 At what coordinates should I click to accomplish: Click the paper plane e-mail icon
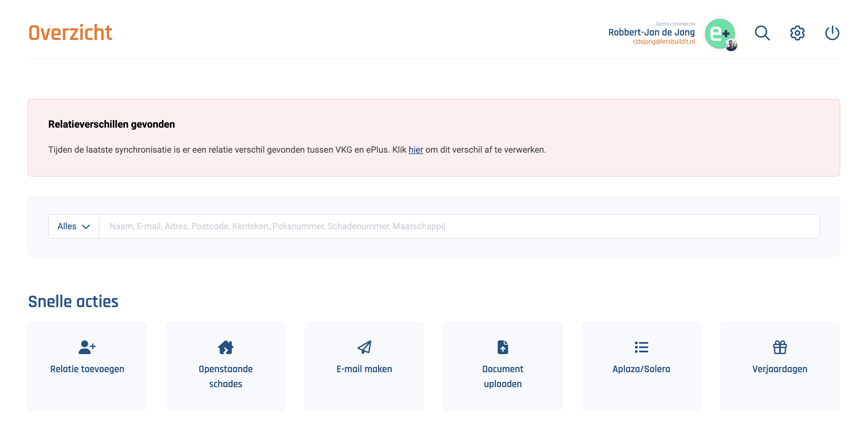(x=364, y=347)
